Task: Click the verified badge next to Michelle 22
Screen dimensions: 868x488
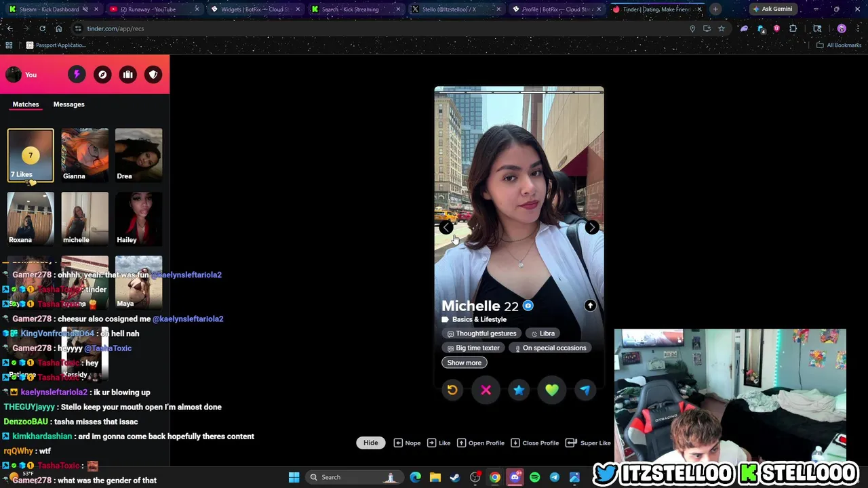Action: [x=528, y=306]
